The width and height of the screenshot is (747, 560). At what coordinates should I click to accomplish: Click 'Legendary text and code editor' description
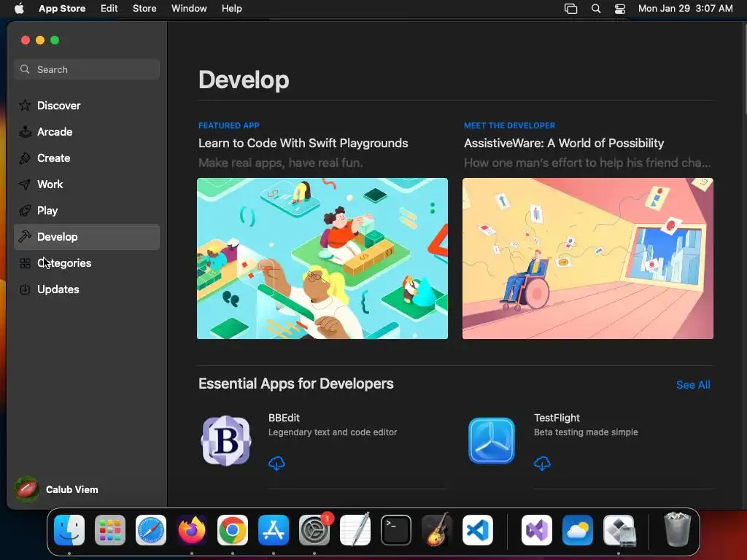pos(333,432)
